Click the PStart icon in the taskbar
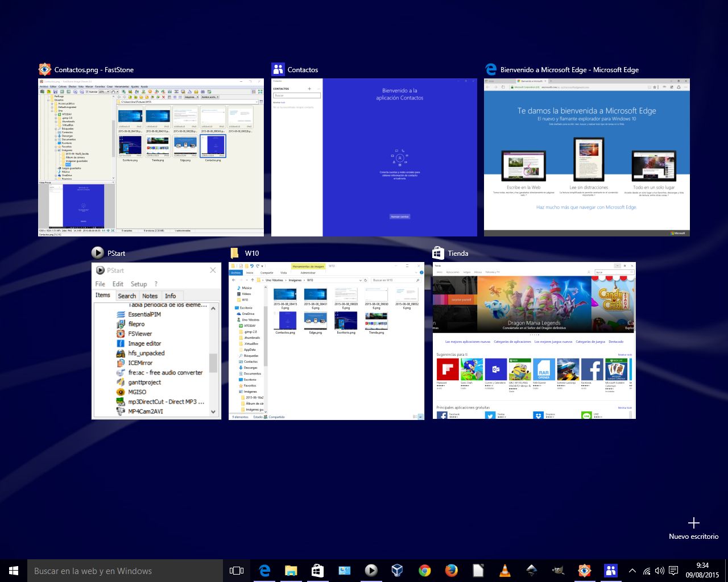Screen dimensions: 728x582 tap(371, 571)
